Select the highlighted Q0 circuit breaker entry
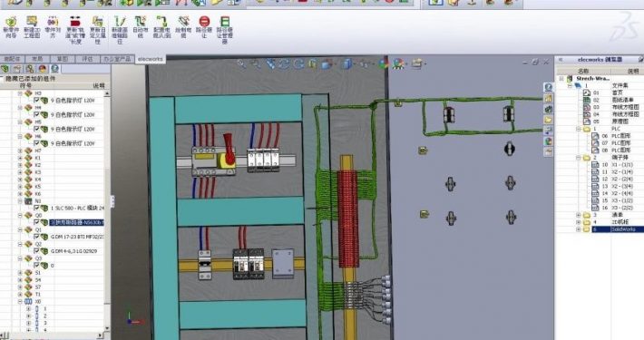This screenshot has width=644, height=340. [76, 222]
